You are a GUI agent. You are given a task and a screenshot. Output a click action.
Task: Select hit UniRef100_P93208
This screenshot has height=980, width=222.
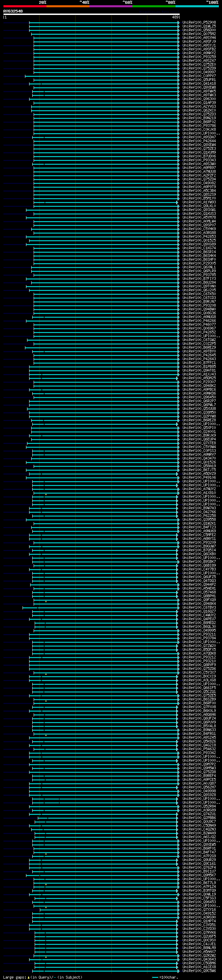click(x=199, y=305)
